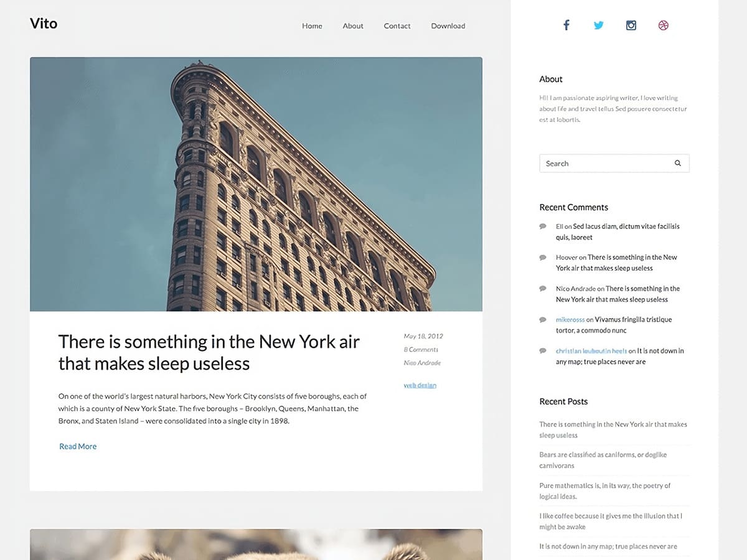Open the Download menu item
The width and height of the screenshot is (747, 560).
coord(448,26)
